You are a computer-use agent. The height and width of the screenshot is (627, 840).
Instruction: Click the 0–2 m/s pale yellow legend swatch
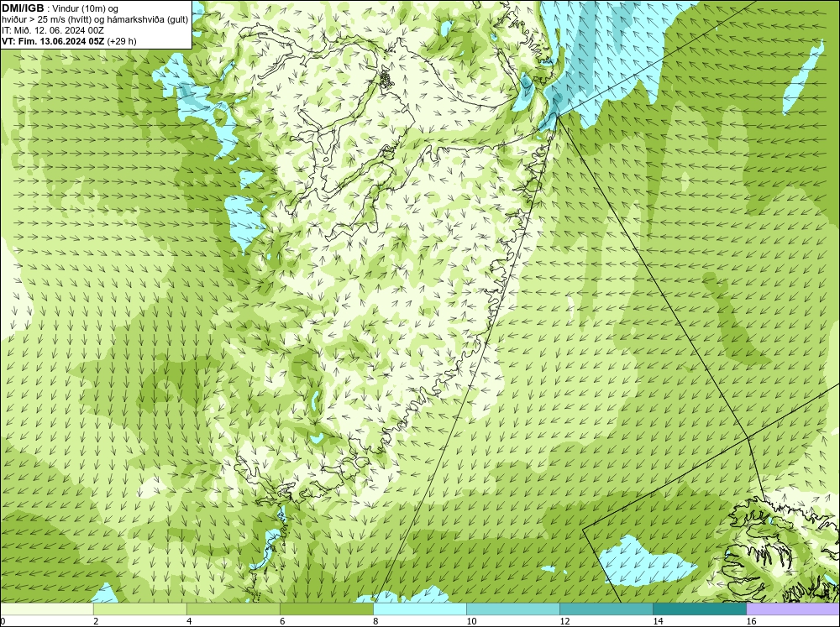[x=46, y=609]
